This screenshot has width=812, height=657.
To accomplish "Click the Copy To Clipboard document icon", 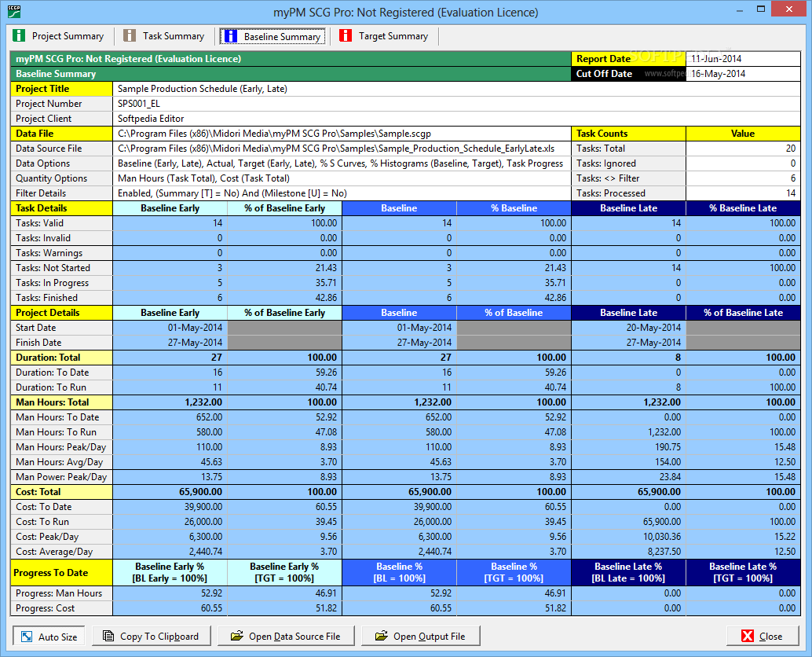I will [x=108, y=636].
